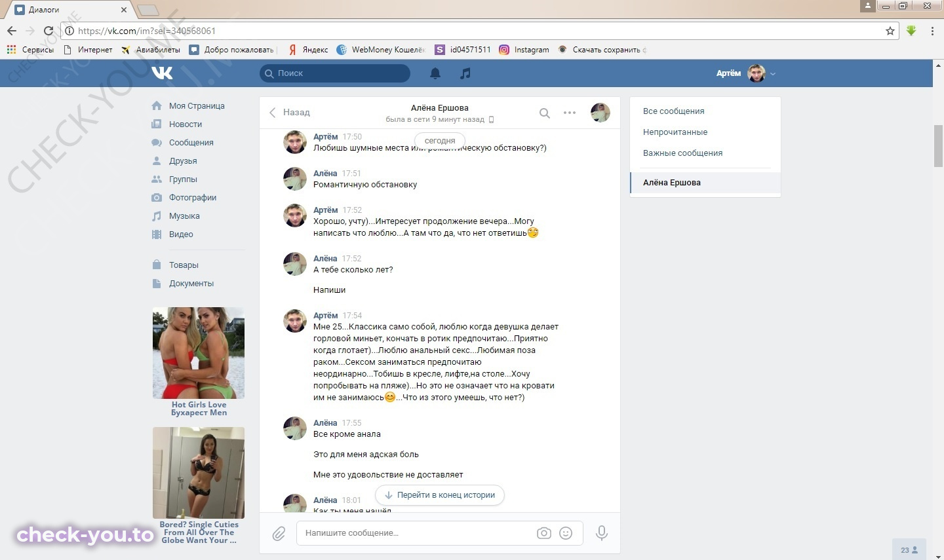Open Яндекс bookmark
Screen dimensions: 944x560
tap(308, 49)
